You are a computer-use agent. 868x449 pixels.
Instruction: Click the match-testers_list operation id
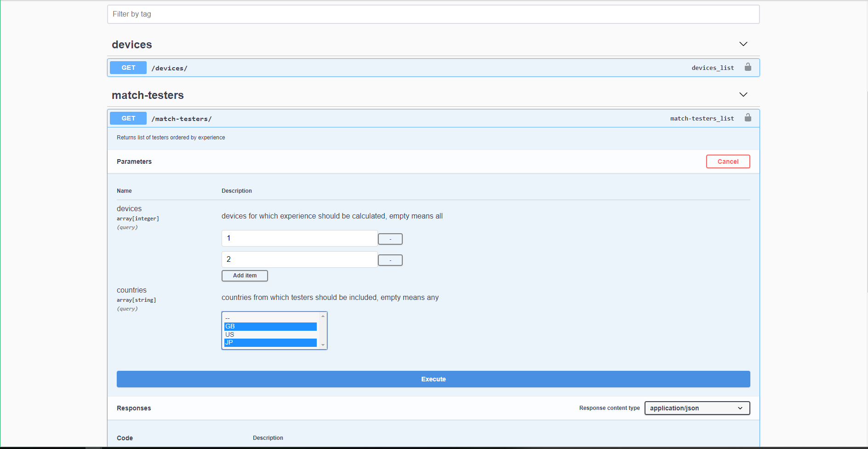tap(702, 118)
